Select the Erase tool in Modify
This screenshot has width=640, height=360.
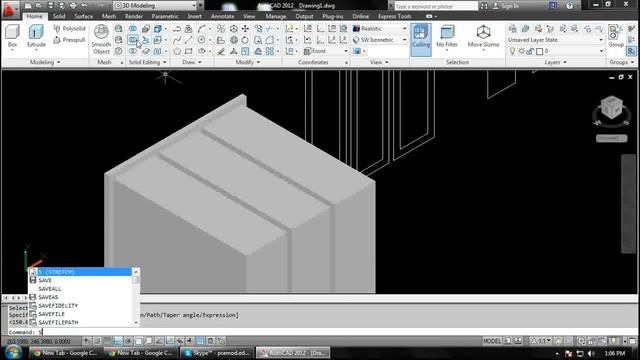point(221,51)
